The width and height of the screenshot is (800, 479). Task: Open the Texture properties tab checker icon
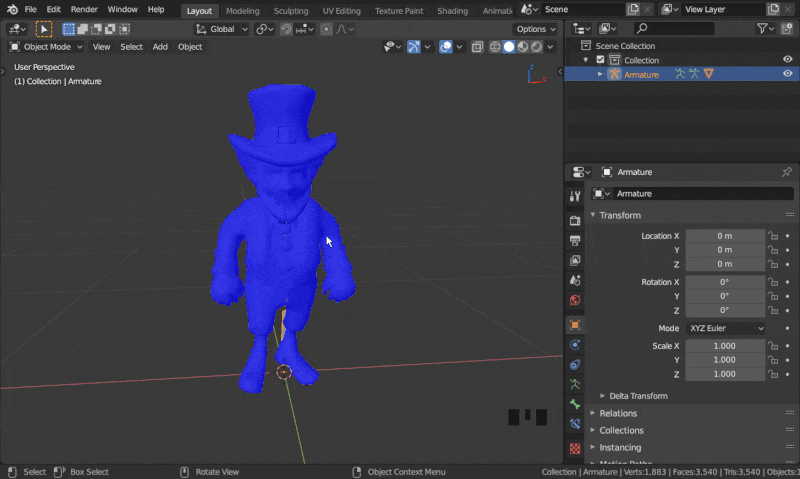pos(575,448)
